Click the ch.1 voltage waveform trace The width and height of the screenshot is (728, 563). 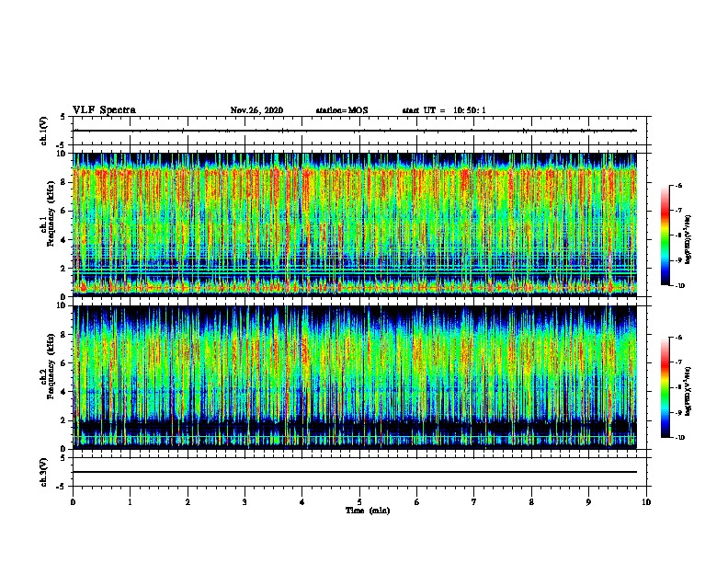[x=355, y=131]
